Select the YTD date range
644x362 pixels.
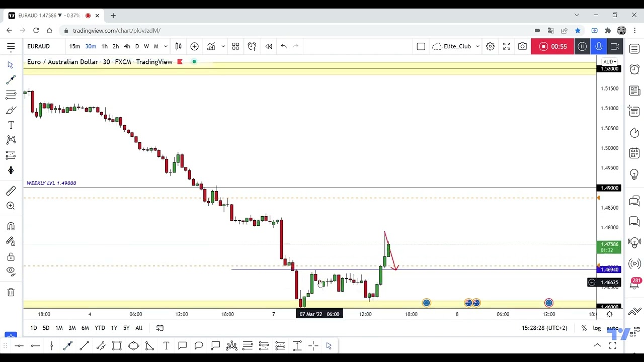(100, 328)
